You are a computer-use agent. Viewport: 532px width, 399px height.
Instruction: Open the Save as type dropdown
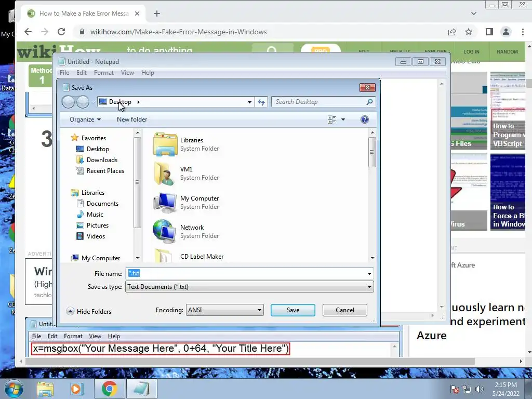pyautogui.click(x=249, y=287)
